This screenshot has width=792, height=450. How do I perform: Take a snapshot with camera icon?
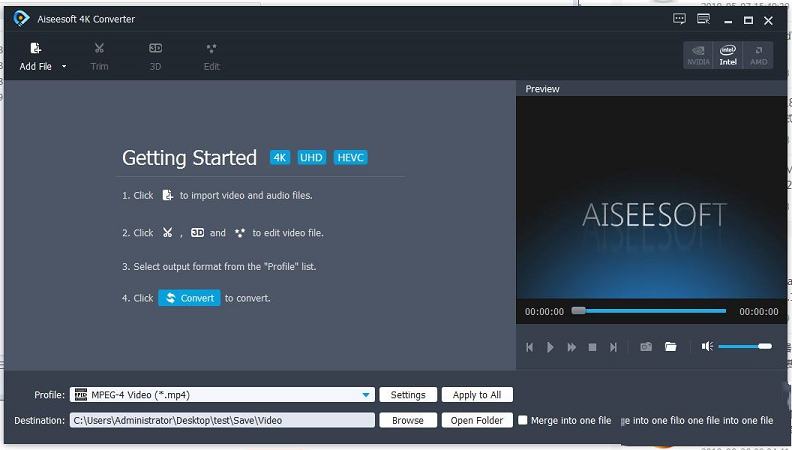pos(646,346)
